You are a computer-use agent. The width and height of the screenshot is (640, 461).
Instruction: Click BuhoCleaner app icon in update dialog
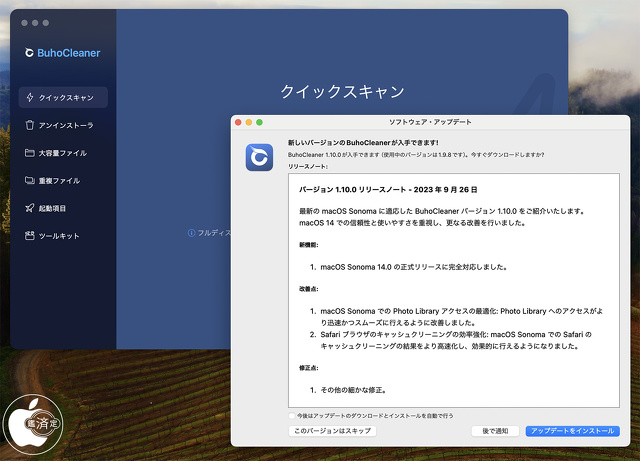coord(259,157)
